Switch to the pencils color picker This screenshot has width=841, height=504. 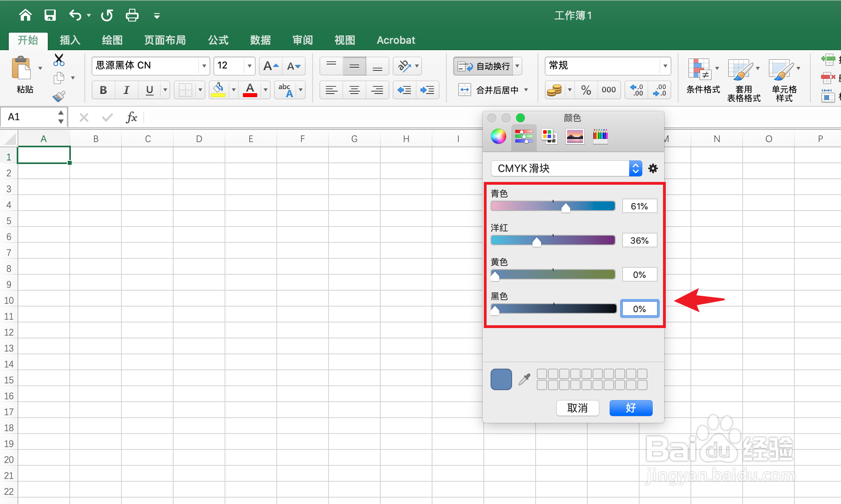[600, 137]
